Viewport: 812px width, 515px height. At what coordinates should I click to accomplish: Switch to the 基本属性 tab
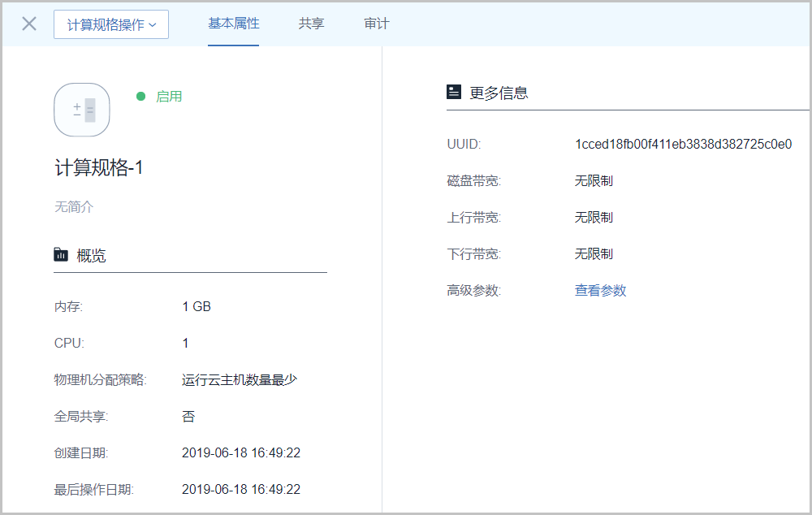point(233,24)
